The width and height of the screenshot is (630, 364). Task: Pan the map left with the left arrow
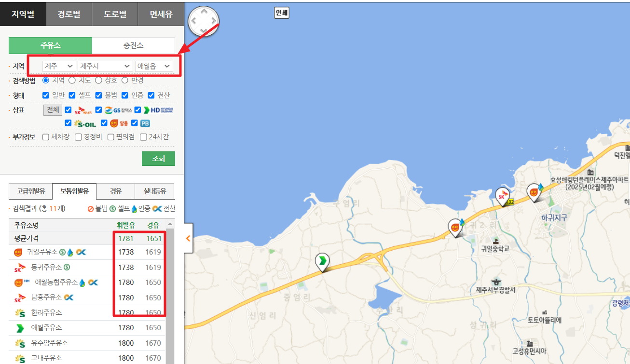194,21
